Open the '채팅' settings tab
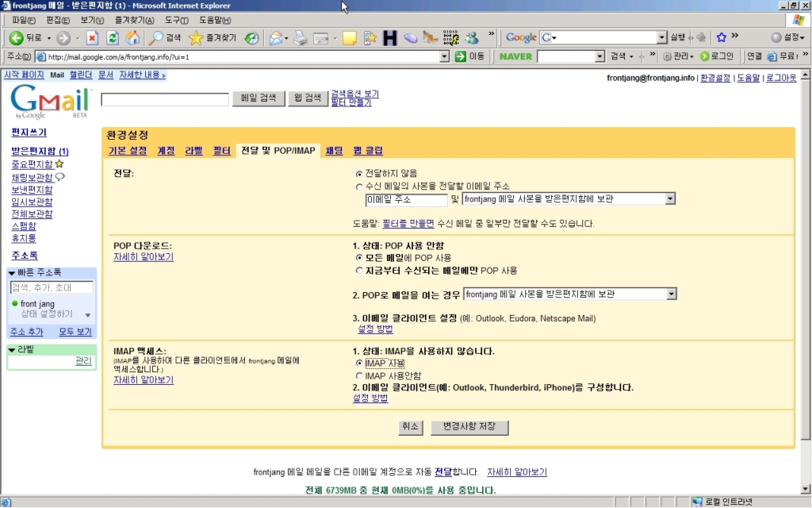The width and height of the screenshot is (812, 508). coord(334,151)
